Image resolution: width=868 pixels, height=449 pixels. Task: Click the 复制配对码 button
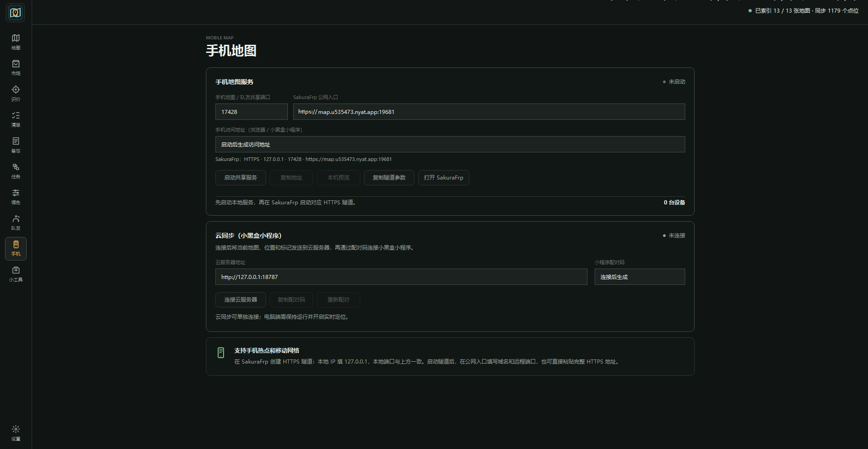[x=291, y=300]
